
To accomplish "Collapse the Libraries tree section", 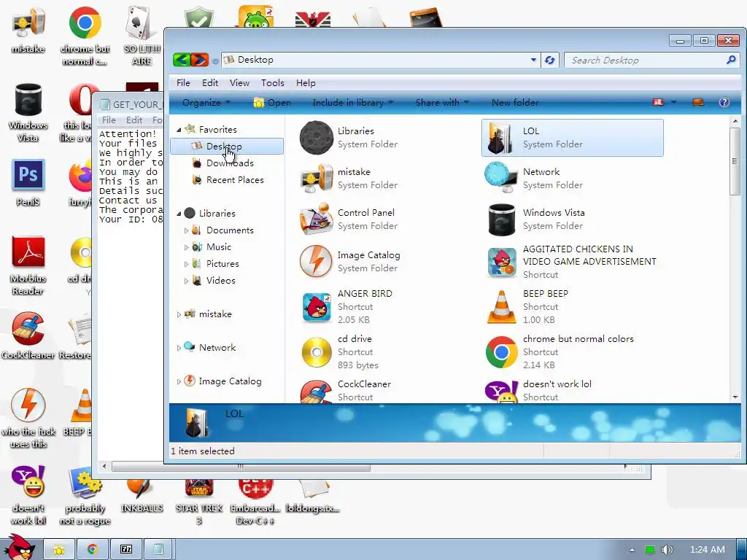I will click(179, 214).
